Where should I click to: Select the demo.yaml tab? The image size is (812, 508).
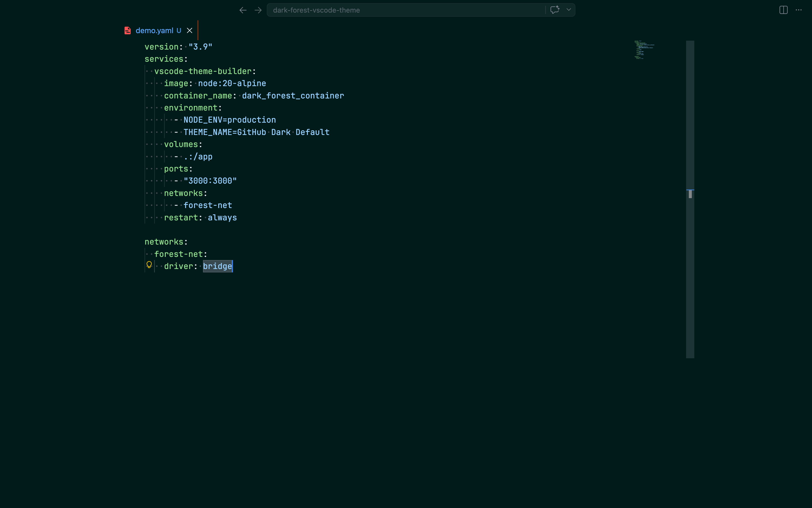click(154, 30)
